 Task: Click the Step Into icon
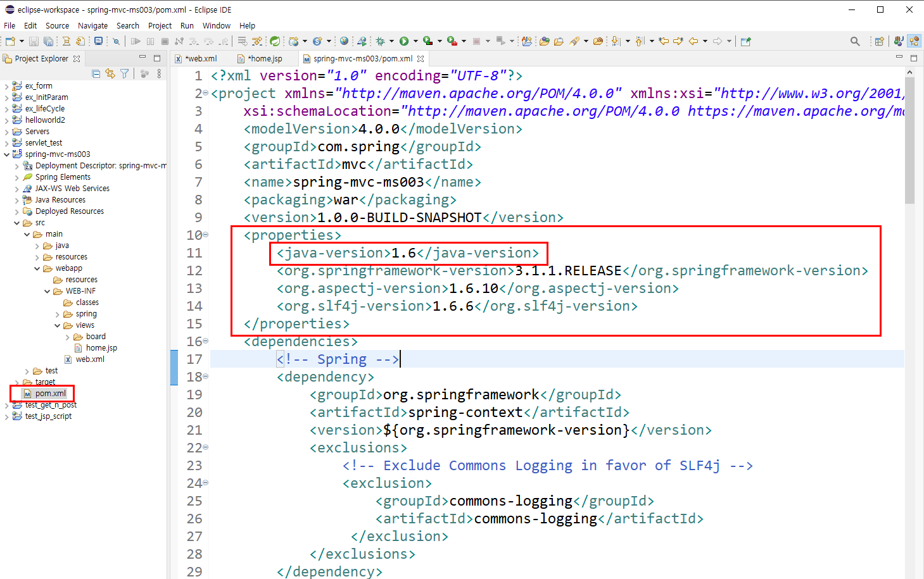point(193,41)
